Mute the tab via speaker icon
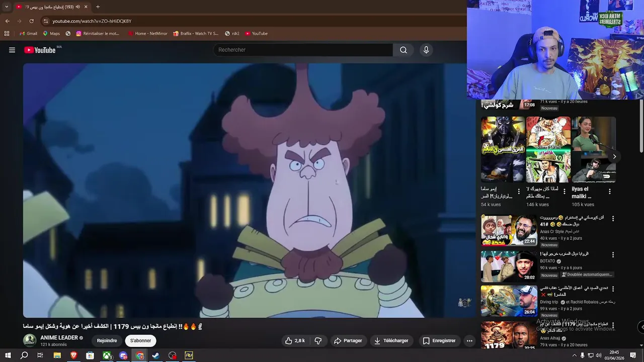The height and width of the screenshot is (362, 644). [77, 7]
